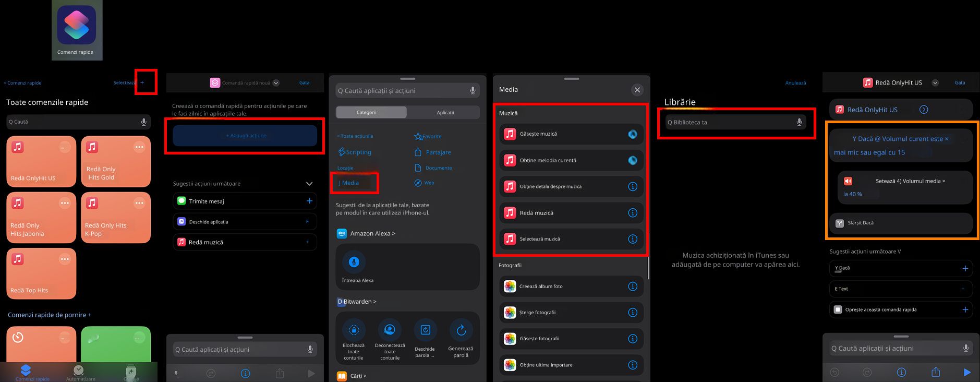Close the Media panel
The height and width of the screenshot is (382, 980).
click(637, 90)
